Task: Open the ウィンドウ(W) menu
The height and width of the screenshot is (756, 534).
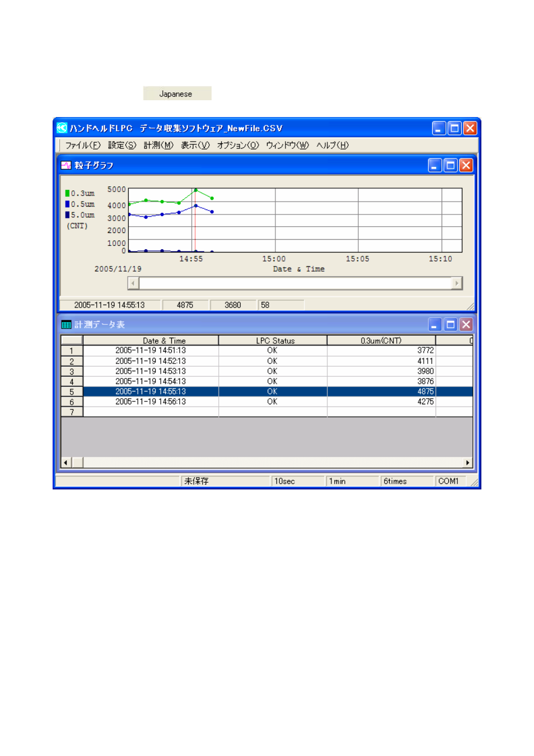Action: tap(287, 145)
